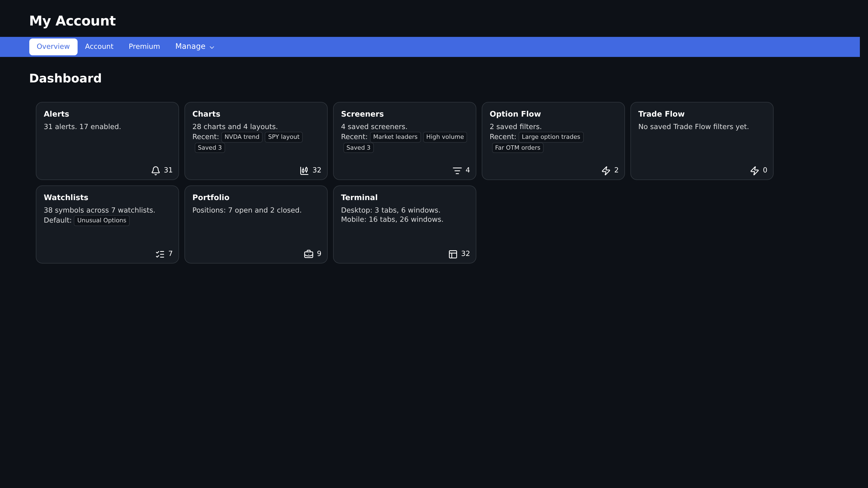Open the Watchlists card title

[x=66, y=197]
